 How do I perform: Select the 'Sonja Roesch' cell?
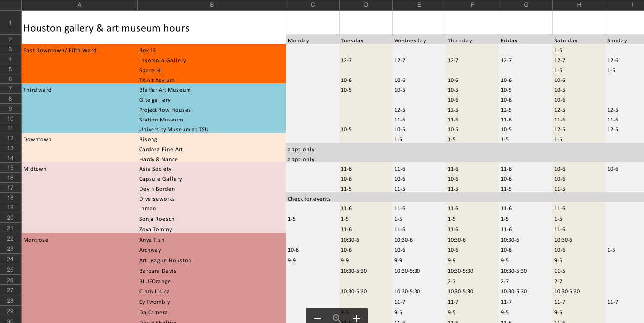(x=212, y=218)
